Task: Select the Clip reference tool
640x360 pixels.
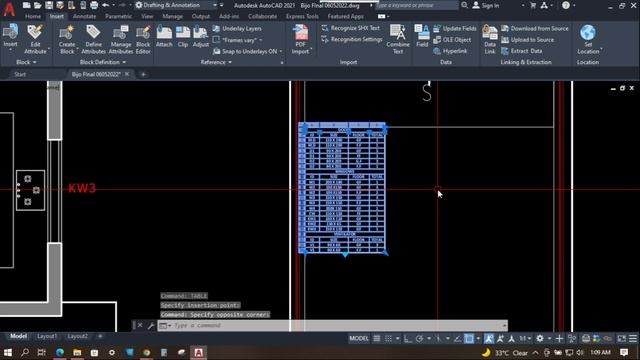Action: (x=183, y=36)
